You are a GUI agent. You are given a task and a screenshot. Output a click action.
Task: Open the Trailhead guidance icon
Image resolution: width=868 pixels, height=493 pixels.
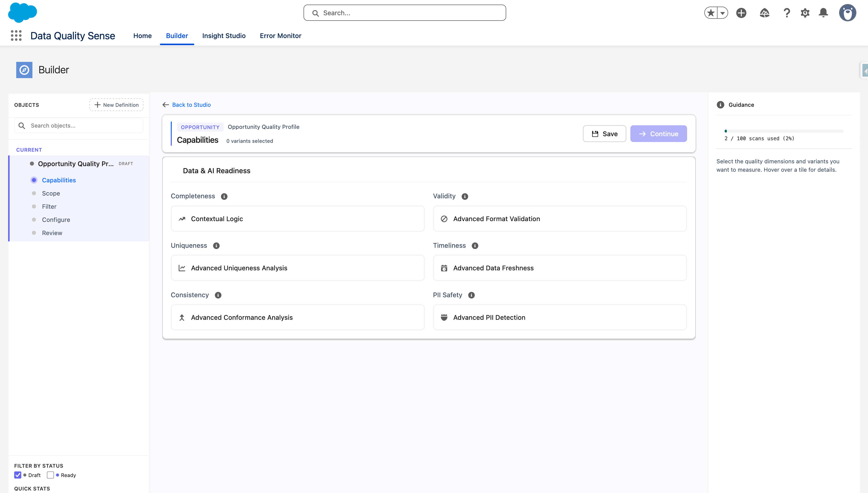[764, 13]
